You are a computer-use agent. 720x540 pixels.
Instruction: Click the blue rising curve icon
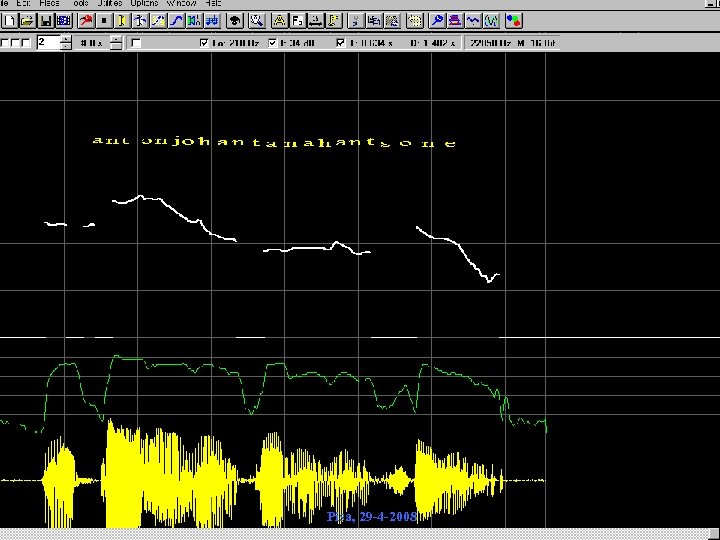176,21
